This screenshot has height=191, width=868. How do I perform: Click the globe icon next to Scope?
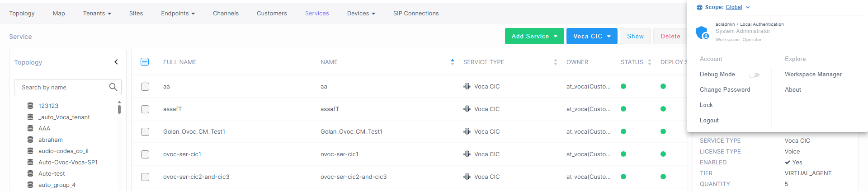pyautogui.click(x=699, y=7)
